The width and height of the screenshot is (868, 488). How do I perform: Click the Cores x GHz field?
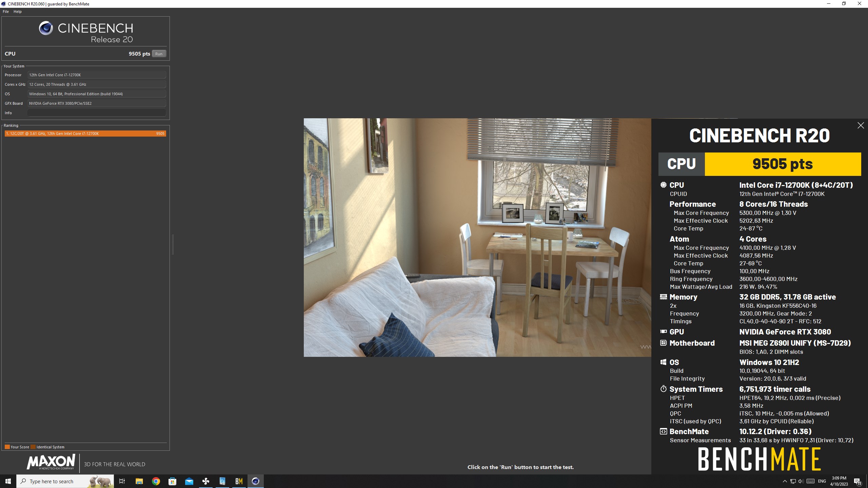[x=97, y=84]
